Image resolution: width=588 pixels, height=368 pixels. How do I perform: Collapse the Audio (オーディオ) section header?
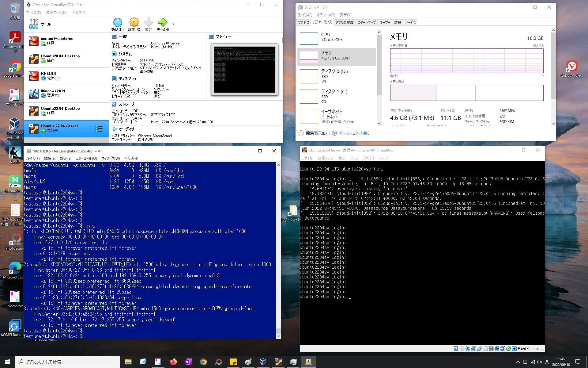[x=126, y=129]
